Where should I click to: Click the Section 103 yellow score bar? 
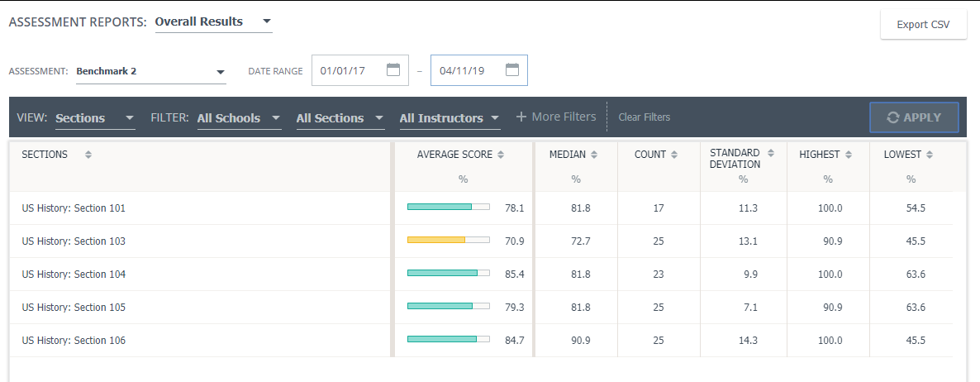436,241
